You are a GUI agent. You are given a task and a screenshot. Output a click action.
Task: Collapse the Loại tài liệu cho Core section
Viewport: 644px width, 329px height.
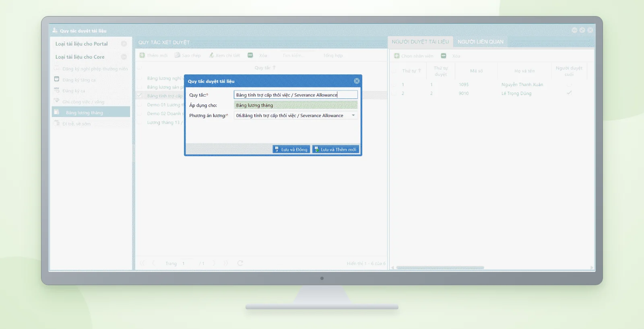pos(124,57)
